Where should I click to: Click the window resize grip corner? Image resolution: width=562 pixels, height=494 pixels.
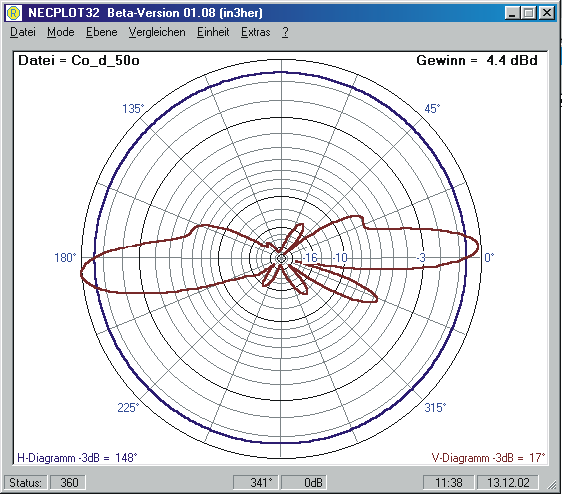point(552,485)
